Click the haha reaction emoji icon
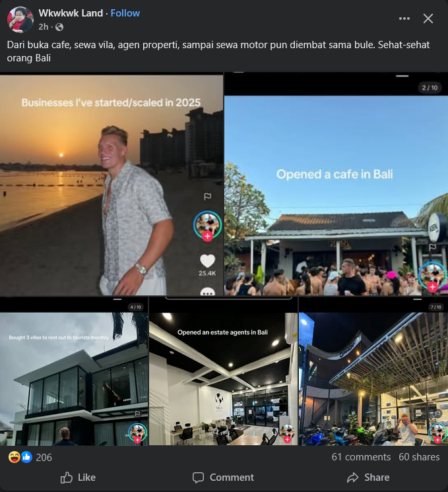 pos(15,457)
